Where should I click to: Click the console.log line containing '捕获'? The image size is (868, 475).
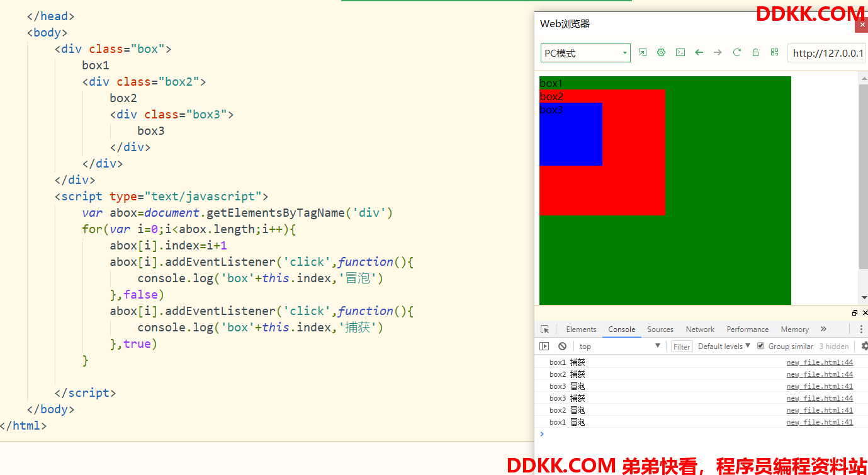click(260, 328)
